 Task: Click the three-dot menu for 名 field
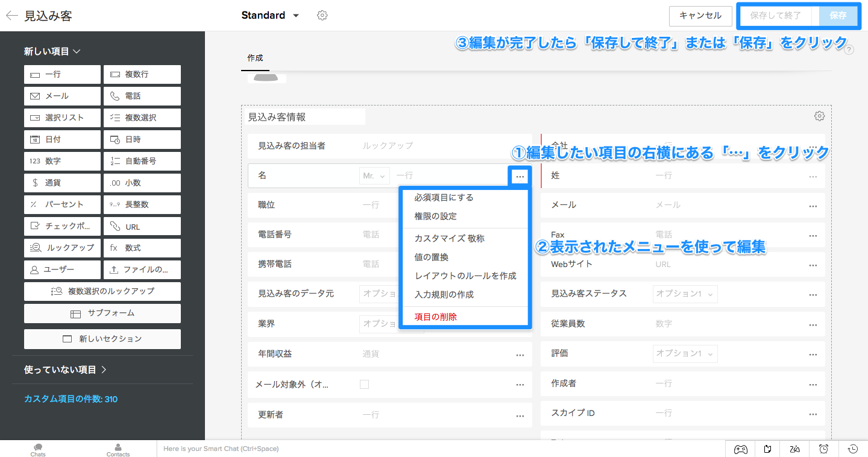point(520,176)
